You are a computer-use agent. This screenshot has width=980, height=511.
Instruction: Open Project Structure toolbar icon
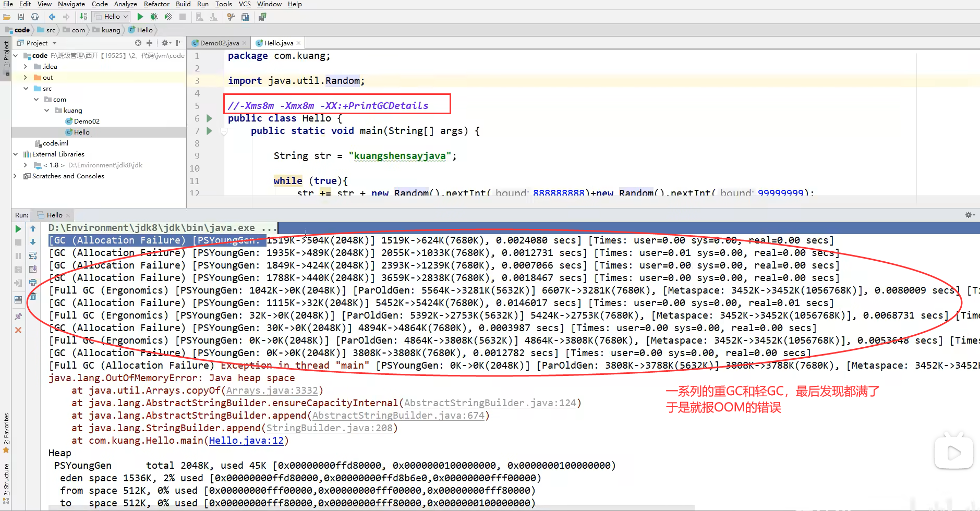pyautogui.click(x=245, y=17)
